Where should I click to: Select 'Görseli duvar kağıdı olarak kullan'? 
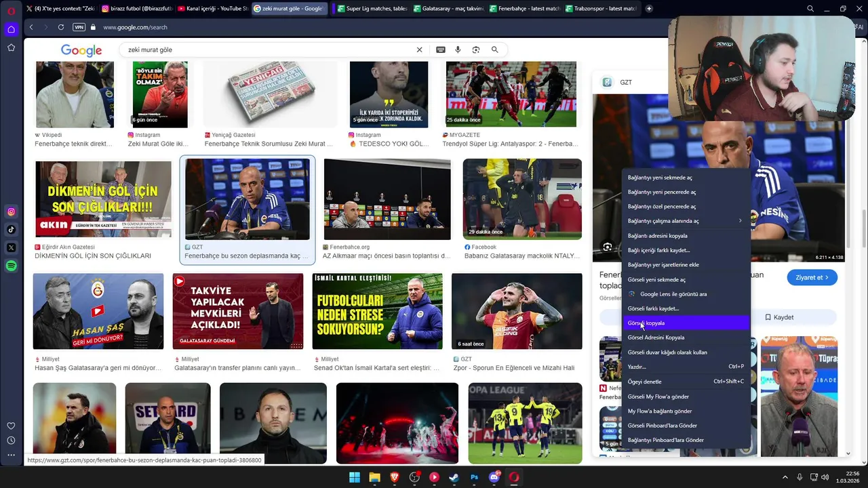point(686,352)
